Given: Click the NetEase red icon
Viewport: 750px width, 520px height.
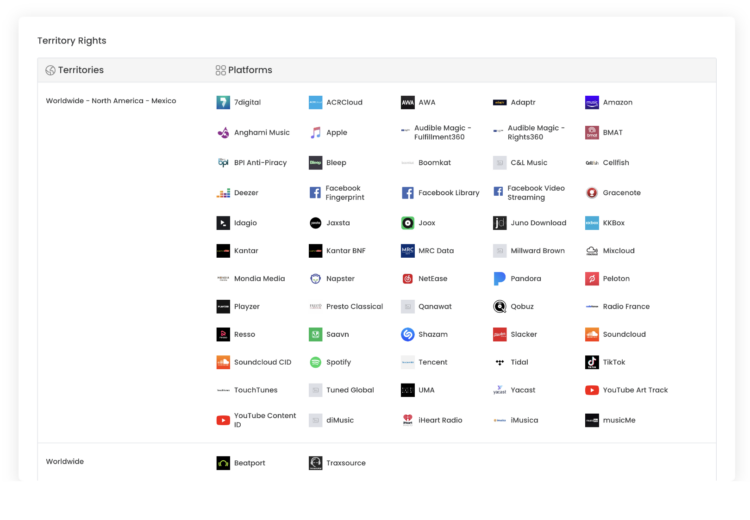Looking at the screenshot, I should point(408,278).
